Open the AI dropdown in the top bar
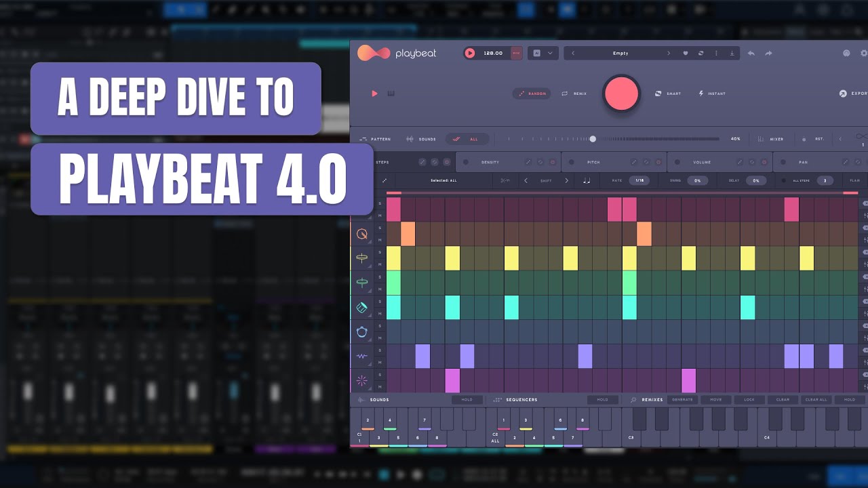868x488 pixels. coord(543,53)
